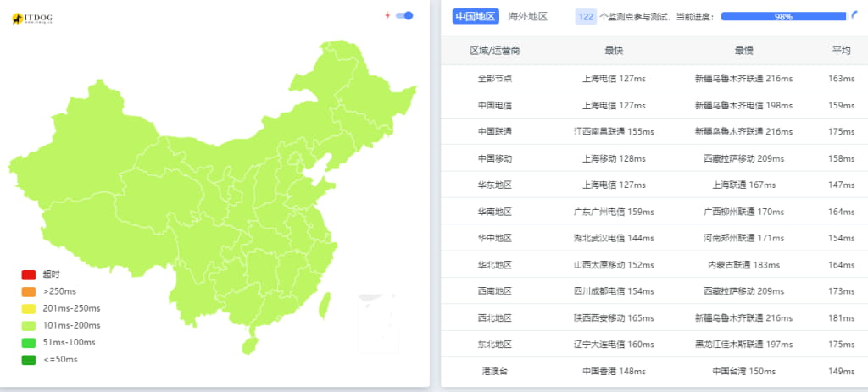Select the 全部节点 row
This screenshot has height=392, width=868.
tap(495, 79)
